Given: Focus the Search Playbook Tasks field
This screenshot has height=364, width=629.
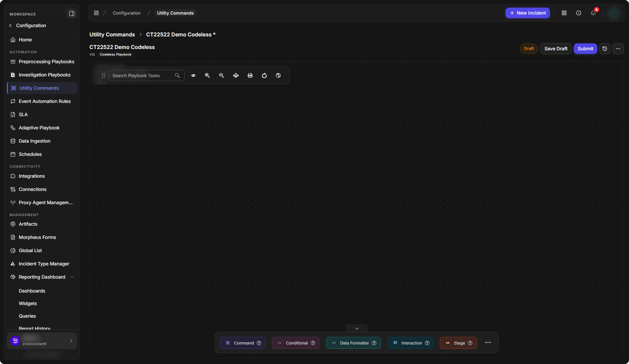Looking at the screenshot, I should point(146,75).
